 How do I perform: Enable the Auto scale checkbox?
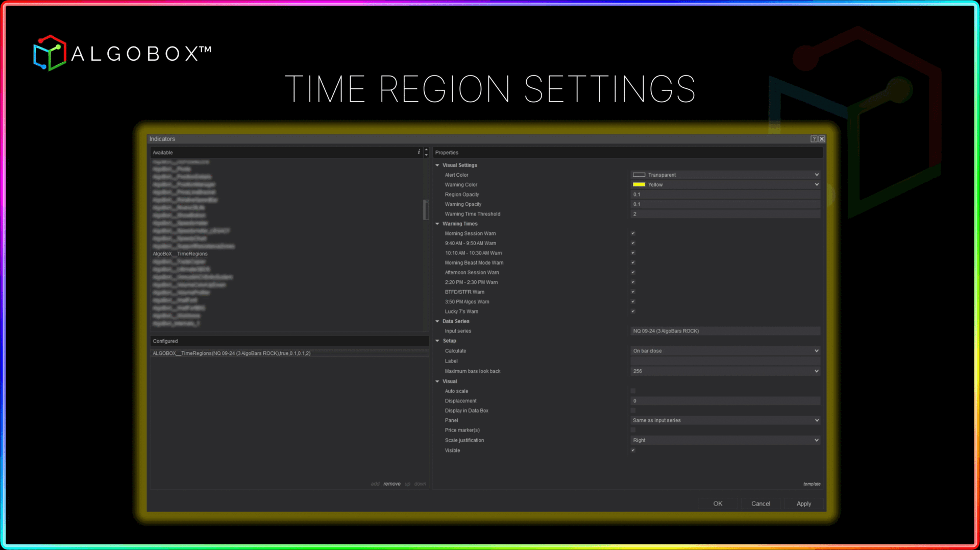(x=633, y=391)
